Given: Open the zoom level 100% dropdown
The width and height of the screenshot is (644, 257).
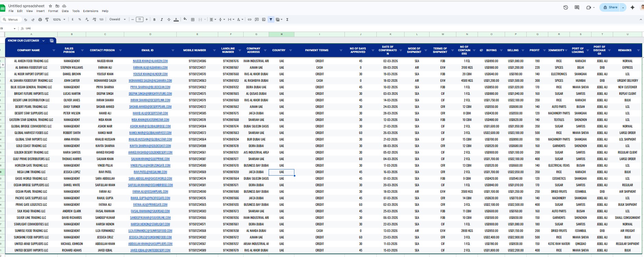Looking at the screenshot, I should [59, 20].
